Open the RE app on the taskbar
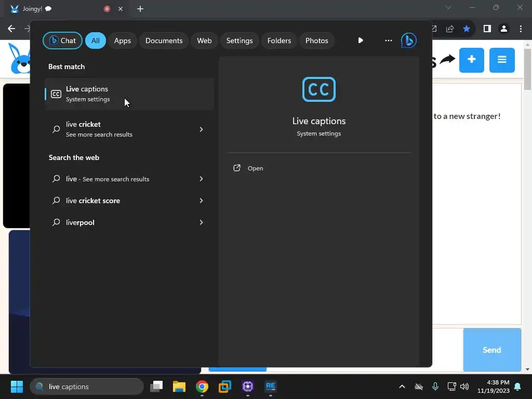532x399 pixels. click(x=270, y=387)
